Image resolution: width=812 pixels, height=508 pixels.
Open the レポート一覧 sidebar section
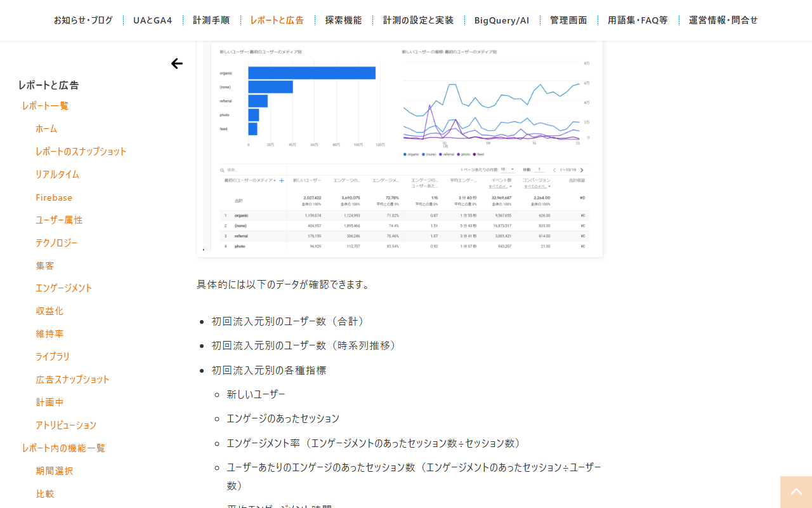point(45,105)
